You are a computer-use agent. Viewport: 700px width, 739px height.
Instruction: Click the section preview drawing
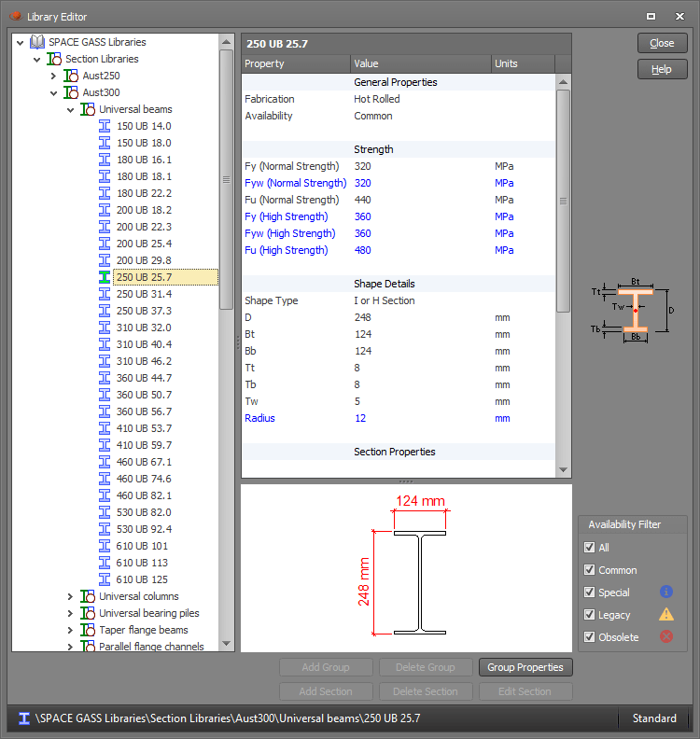pyautogui.click(x=406, y=568)
